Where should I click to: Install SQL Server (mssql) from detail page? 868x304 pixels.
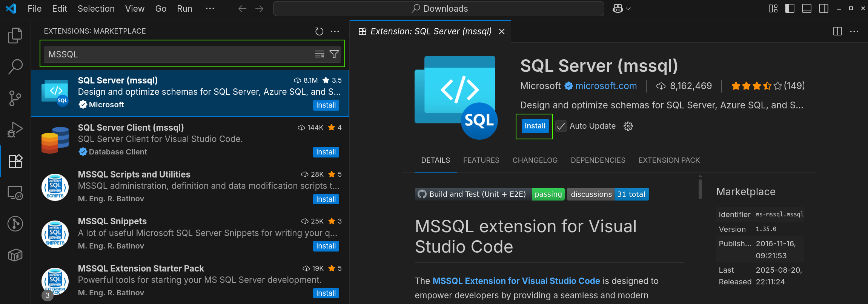tap(535, 126)
